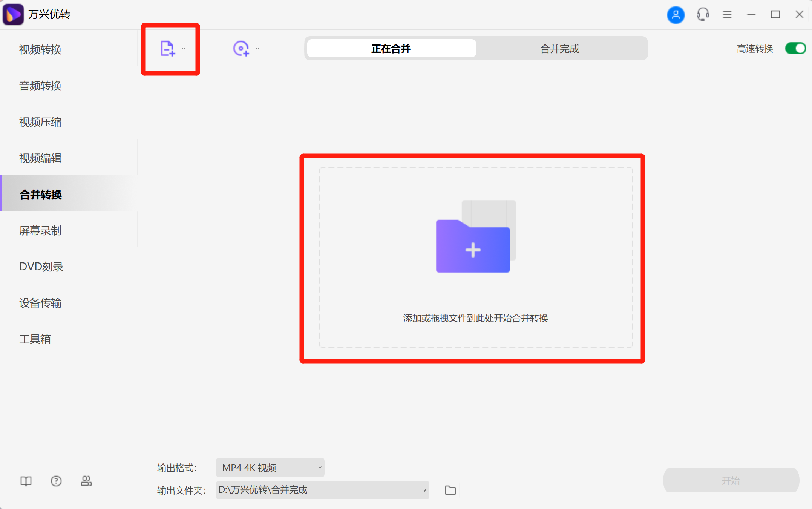Click the 开始 start button
The image size is (812, 509).
pyautogui.click(x=731, y=480)
